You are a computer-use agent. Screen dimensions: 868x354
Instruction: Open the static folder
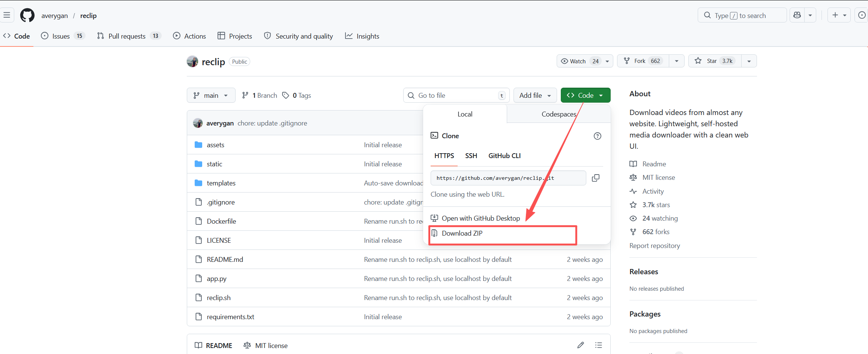point(215,164)
